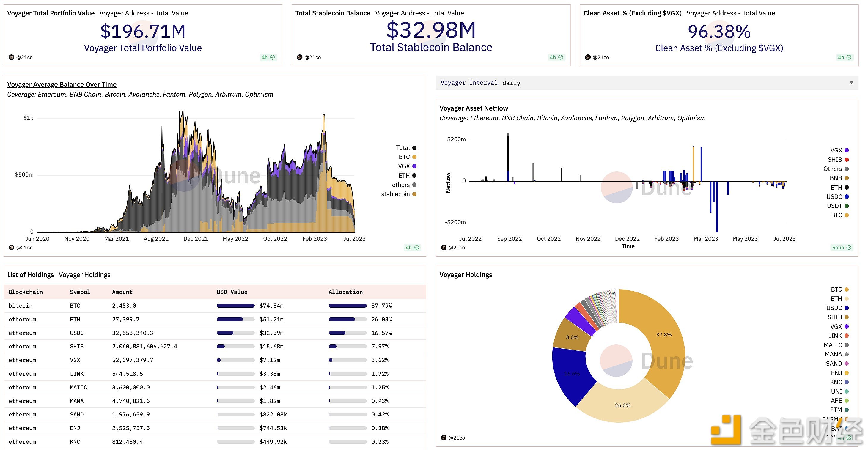Open the Voyager Interval daily dropdown
Image resolution: width=868 pixels, height=450 pixels.
tap(647, 83)
